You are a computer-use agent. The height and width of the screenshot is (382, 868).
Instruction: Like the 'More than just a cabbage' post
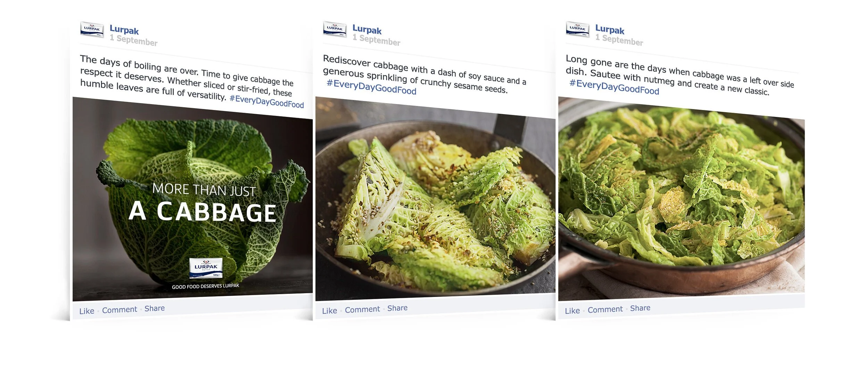[86, 311]
